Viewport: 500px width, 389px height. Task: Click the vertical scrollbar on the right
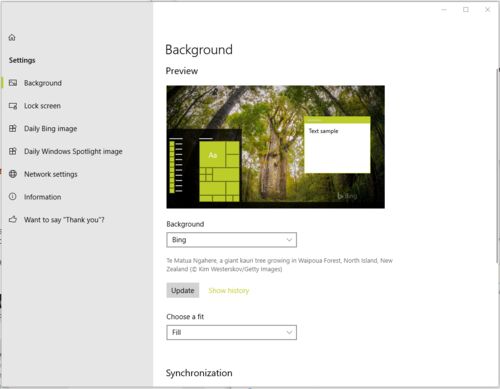pos(498,167)
